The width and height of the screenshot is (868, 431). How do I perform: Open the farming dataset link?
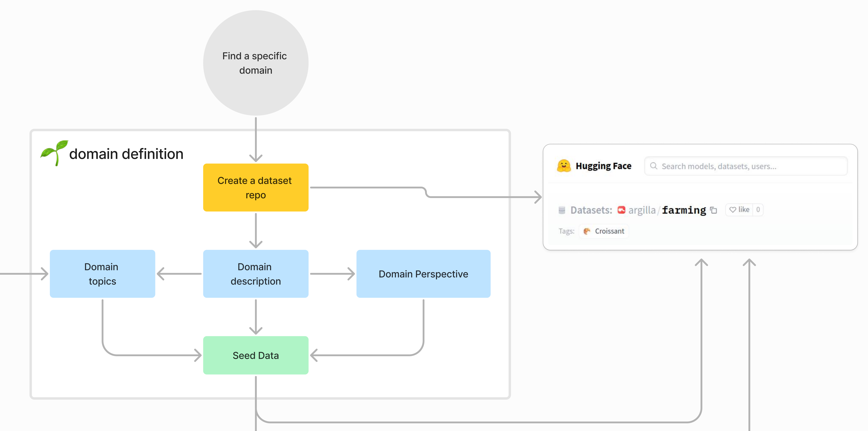point(684,210)
